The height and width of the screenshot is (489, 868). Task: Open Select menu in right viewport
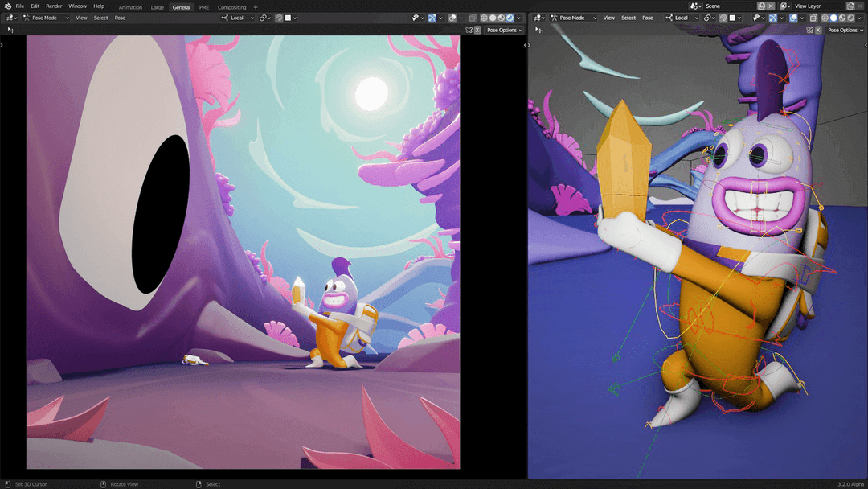click(x=628, y=18)
